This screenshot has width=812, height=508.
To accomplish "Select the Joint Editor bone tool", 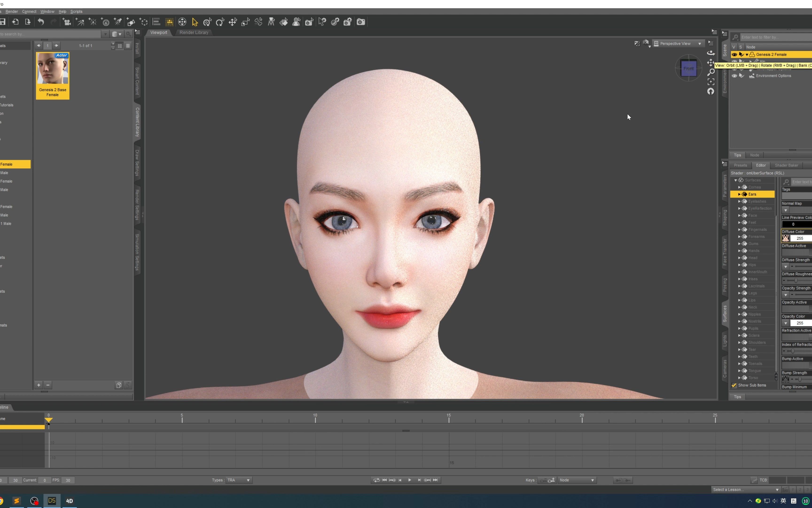I will (258, 22).
